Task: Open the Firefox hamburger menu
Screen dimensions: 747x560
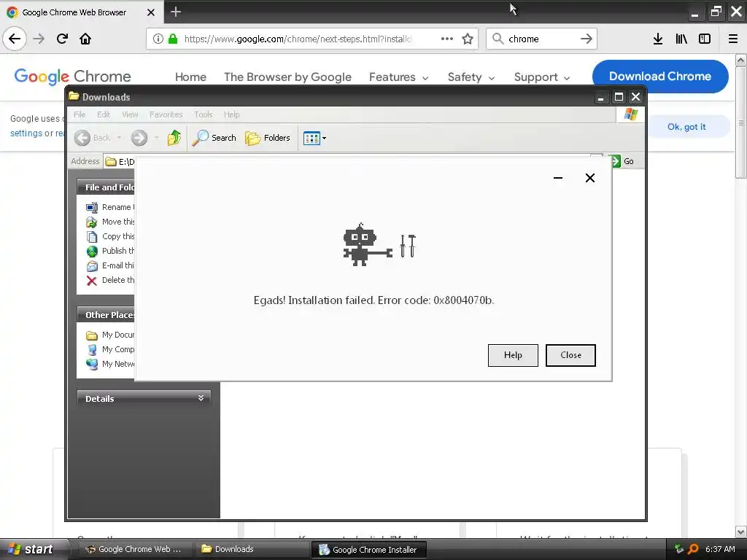Action: tap(733, 39)
